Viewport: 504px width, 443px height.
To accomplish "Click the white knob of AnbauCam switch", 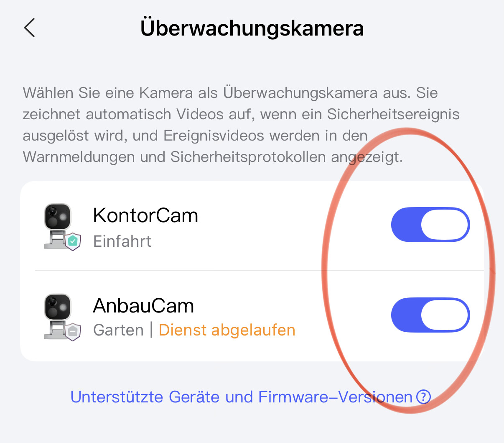I will pyautogui.click(x=444, y=315).
